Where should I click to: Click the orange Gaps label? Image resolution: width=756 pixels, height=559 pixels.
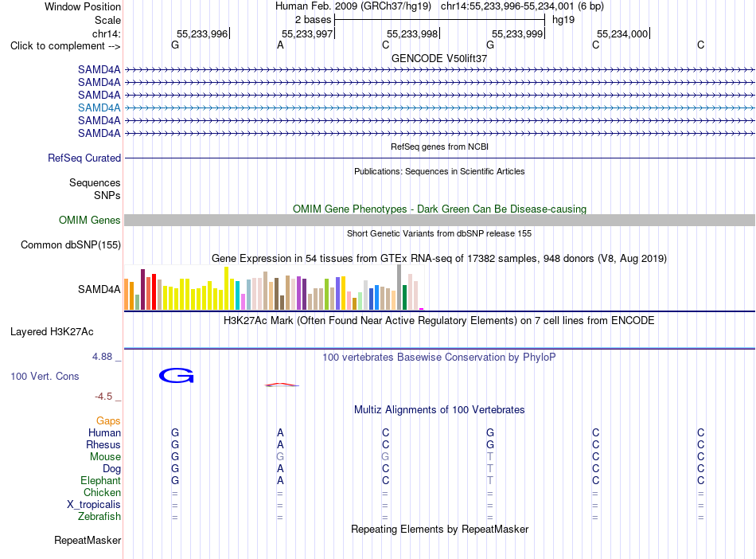108,421
